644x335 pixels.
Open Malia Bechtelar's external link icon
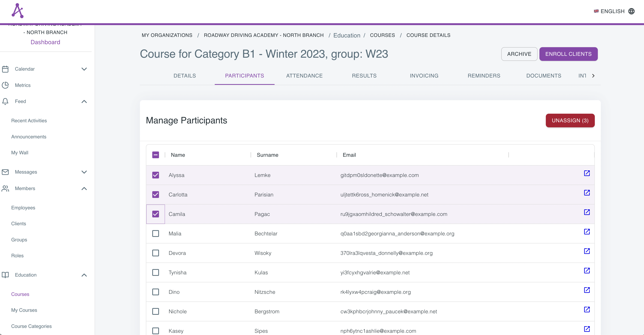coord(587,232)
